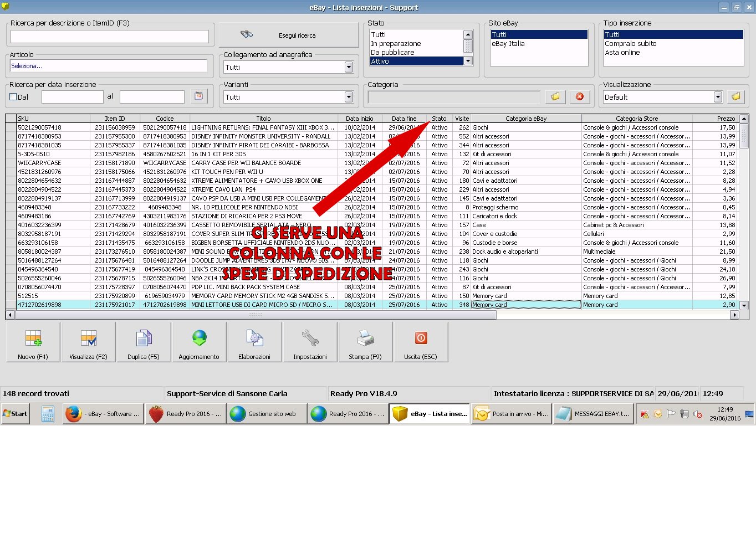This screenshot has height=549, width=756.
Task: Toggle the Dal date checkbox
Action: tap(13, 97)
